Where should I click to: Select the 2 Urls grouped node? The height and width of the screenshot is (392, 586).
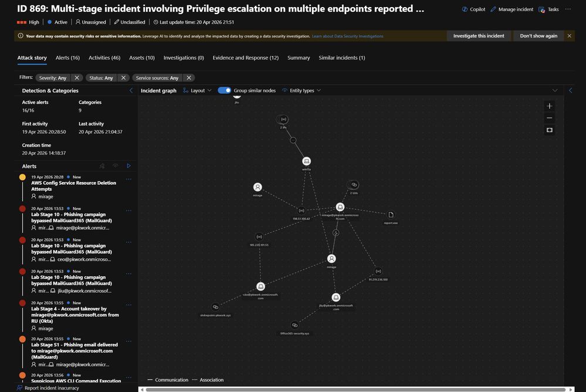point(354,185)
